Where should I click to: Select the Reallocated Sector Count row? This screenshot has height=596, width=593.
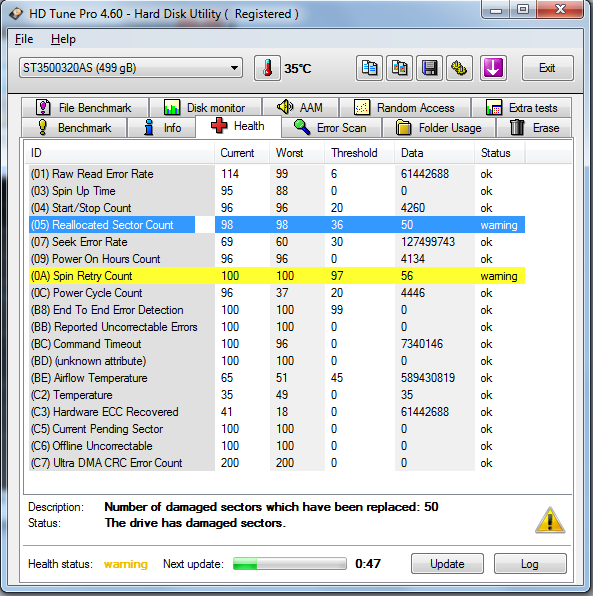pyautogui.click(x=277, y=225)
